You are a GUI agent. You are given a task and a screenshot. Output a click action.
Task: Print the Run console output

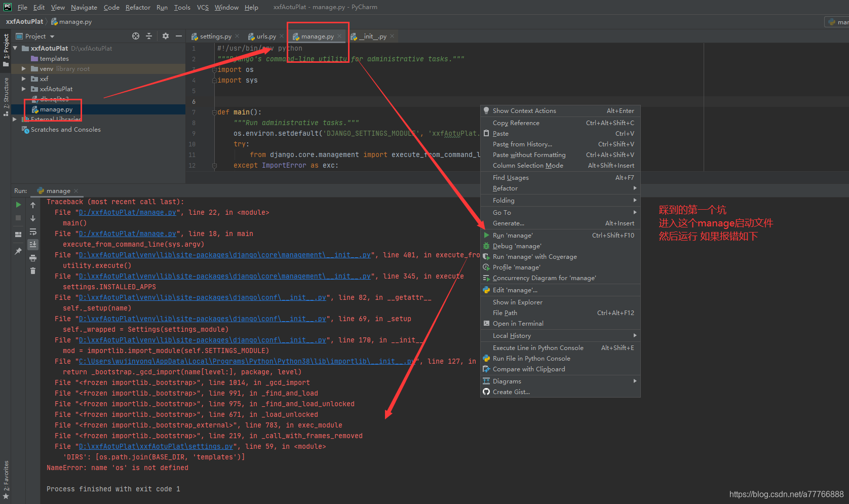point(33,258)
